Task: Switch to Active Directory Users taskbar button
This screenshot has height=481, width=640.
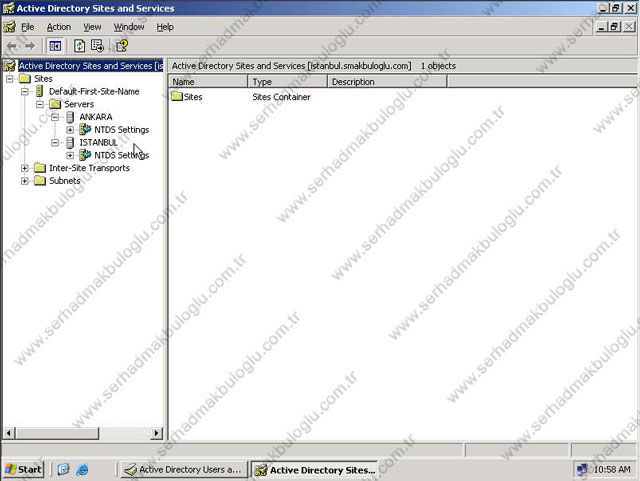Action: (184, 470)
